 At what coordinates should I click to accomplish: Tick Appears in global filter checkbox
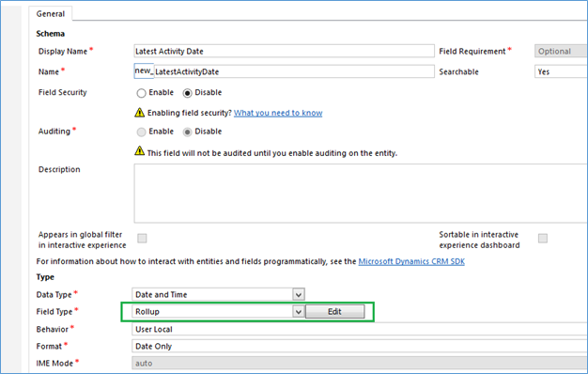[x=142, y=238]
